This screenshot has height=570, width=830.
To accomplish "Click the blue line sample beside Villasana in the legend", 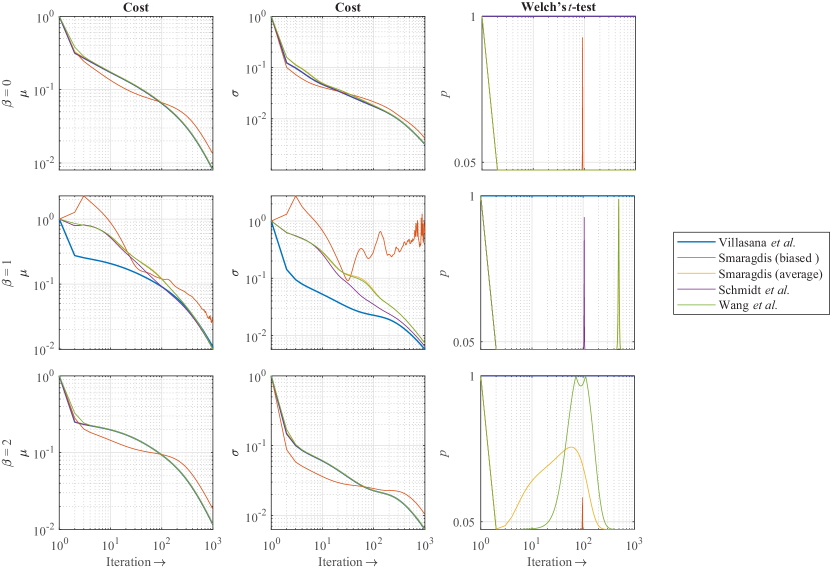I will pyautogui.click(x=695, y=242).
